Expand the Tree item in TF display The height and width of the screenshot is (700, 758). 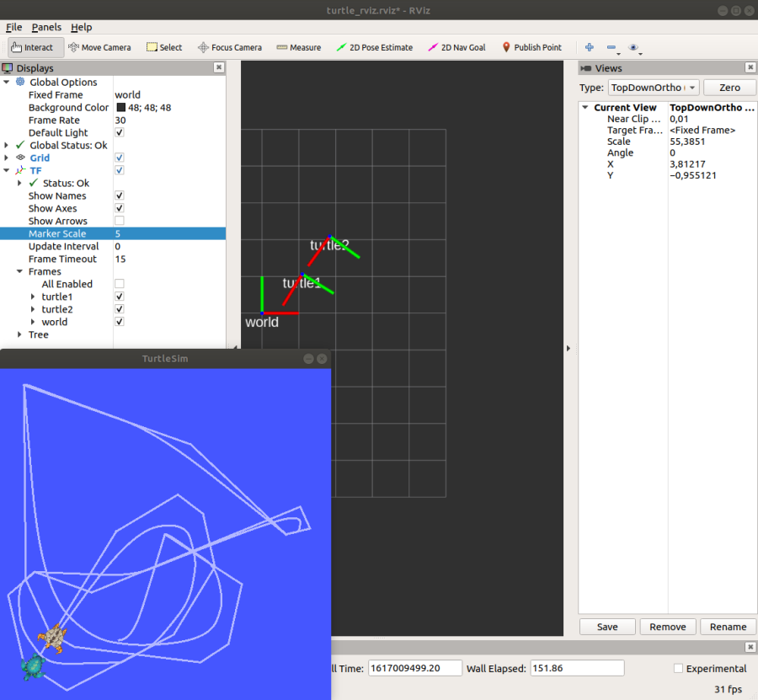(x=19, y=334)
